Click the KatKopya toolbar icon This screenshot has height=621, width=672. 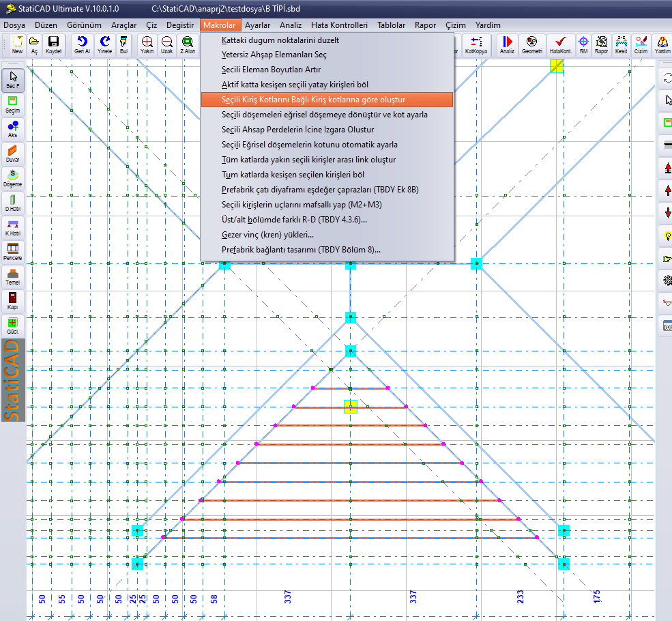pos(476,45)
